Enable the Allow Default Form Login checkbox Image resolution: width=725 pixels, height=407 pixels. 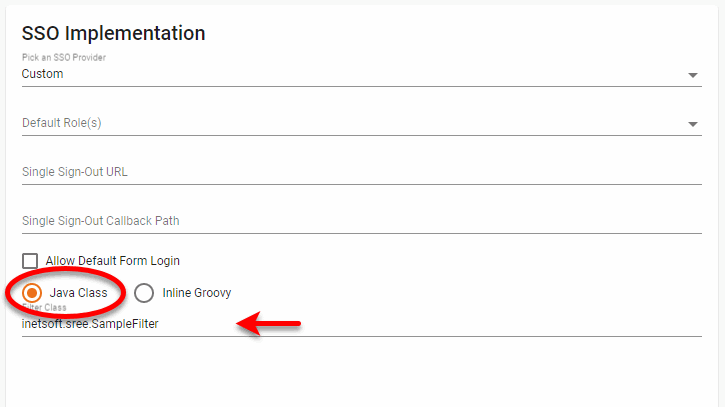pos(30,261)
